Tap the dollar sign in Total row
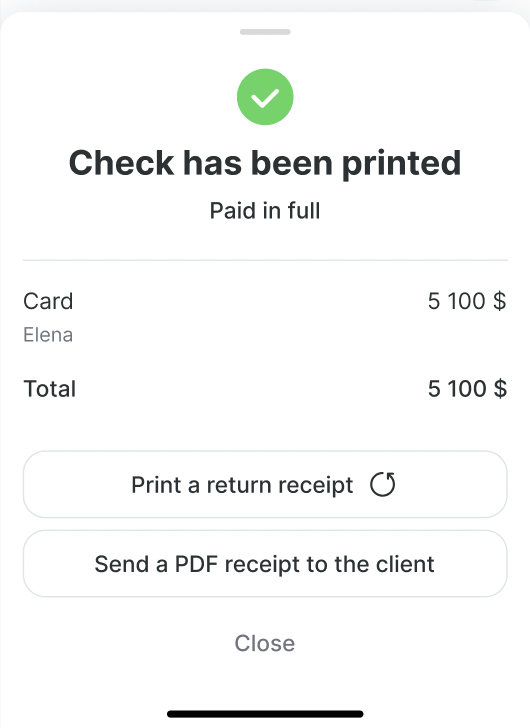 pos(500,389)
